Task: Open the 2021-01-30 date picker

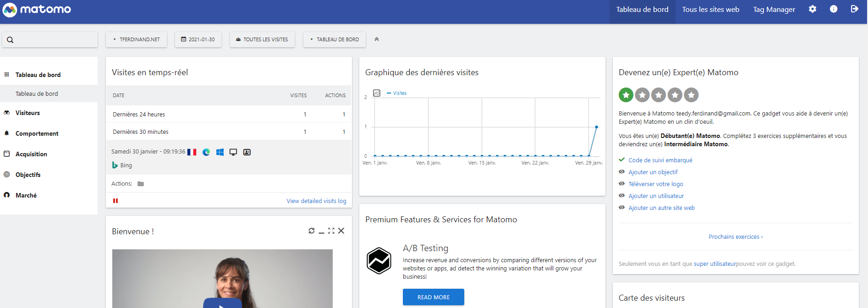Action: pos(198,39)
